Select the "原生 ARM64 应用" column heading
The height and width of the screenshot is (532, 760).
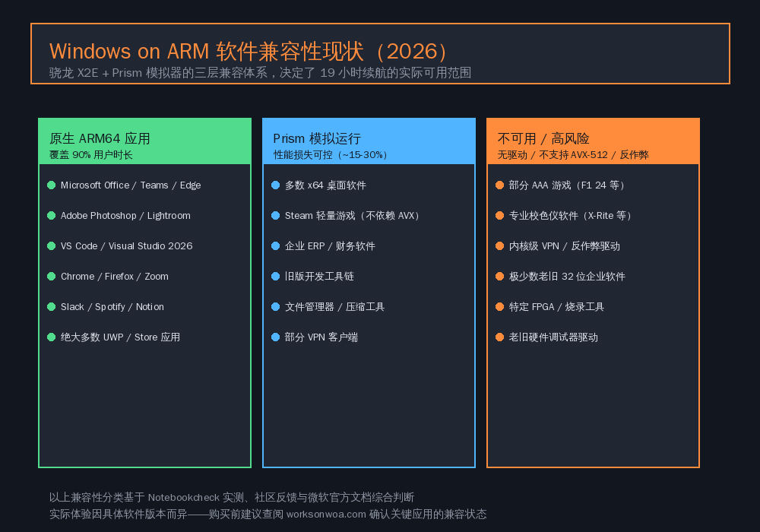tap(100, 138)
